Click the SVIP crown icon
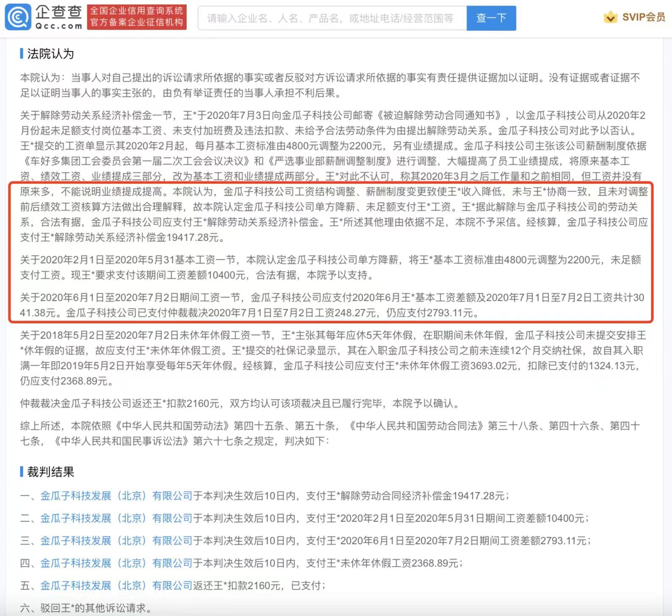 (610, 17)
